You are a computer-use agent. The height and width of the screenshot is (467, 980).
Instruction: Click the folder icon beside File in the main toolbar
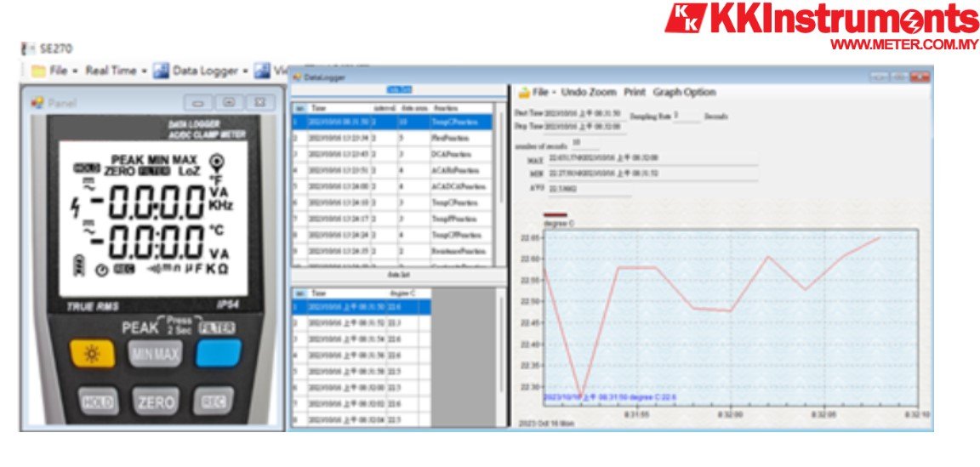(38, 71)
